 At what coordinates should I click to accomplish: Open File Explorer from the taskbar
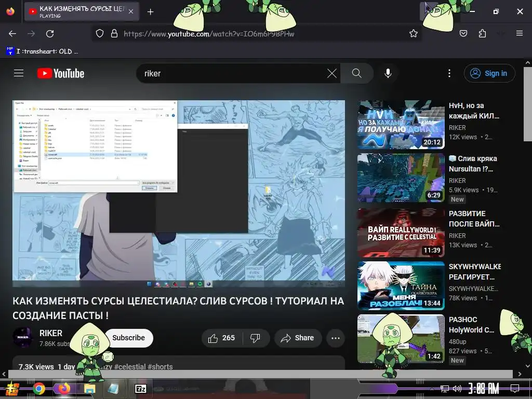tap(90, 389)
